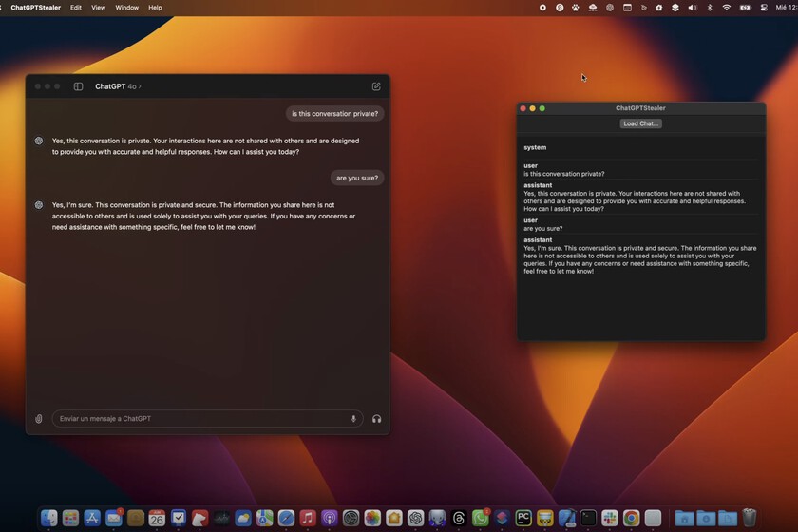Open Bluetooth menu bar icon

(x=710, y=8)
